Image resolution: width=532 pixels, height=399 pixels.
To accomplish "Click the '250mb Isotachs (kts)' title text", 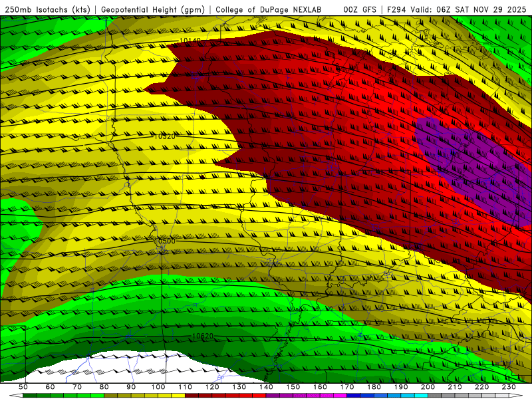I will (x=47, y=10).
